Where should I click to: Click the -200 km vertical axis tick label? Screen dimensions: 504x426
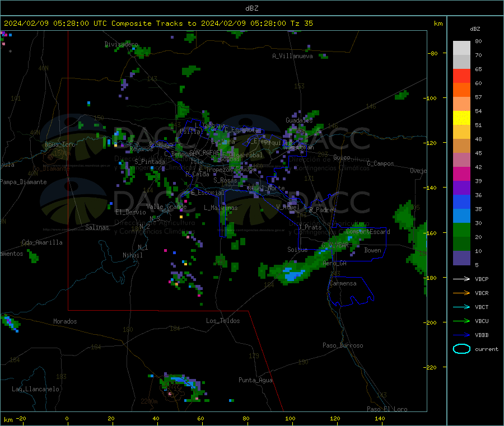(430, 322)
